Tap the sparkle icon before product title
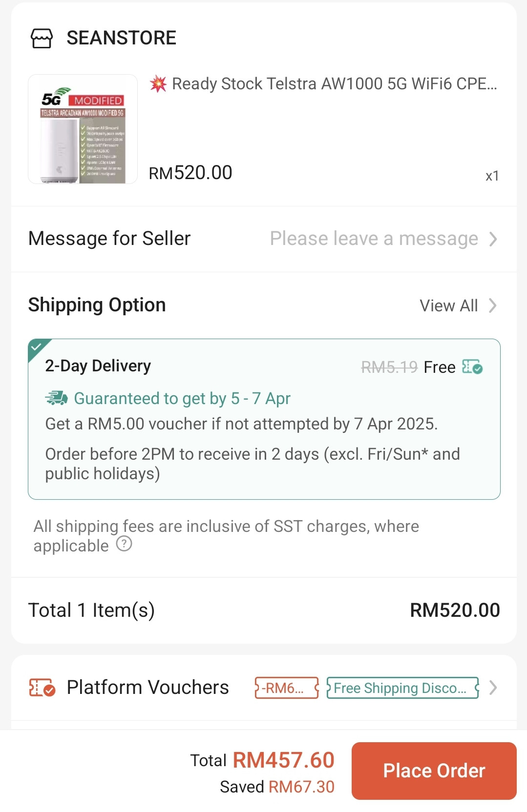Viewport: 527px width, 812px height. point(158,84)
